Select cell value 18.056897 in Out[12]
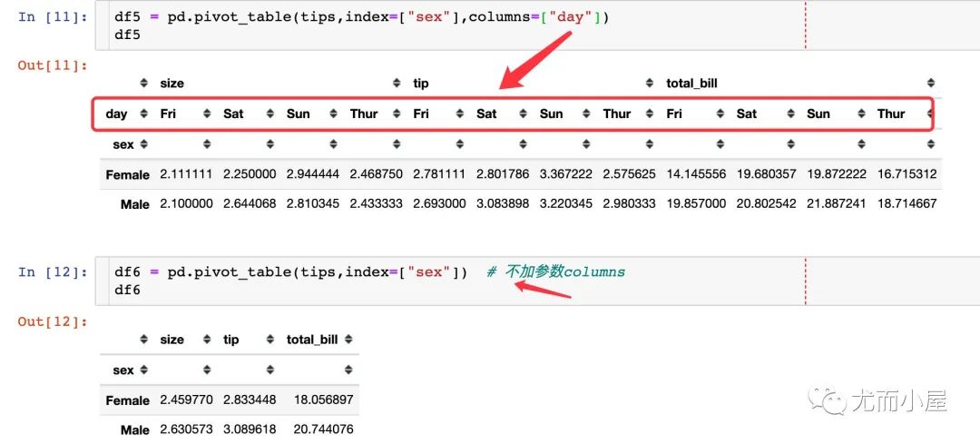Screen dimensions: 980x444 click(323, 400)
